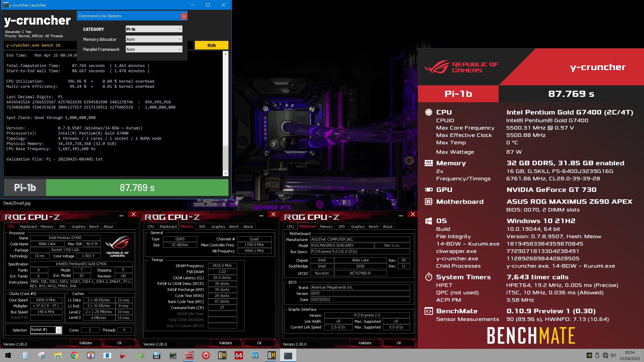The image size is (644, 362).
Task: Click the y-cruncher output scrollbar thumb
Action: [x=226, y=158]
